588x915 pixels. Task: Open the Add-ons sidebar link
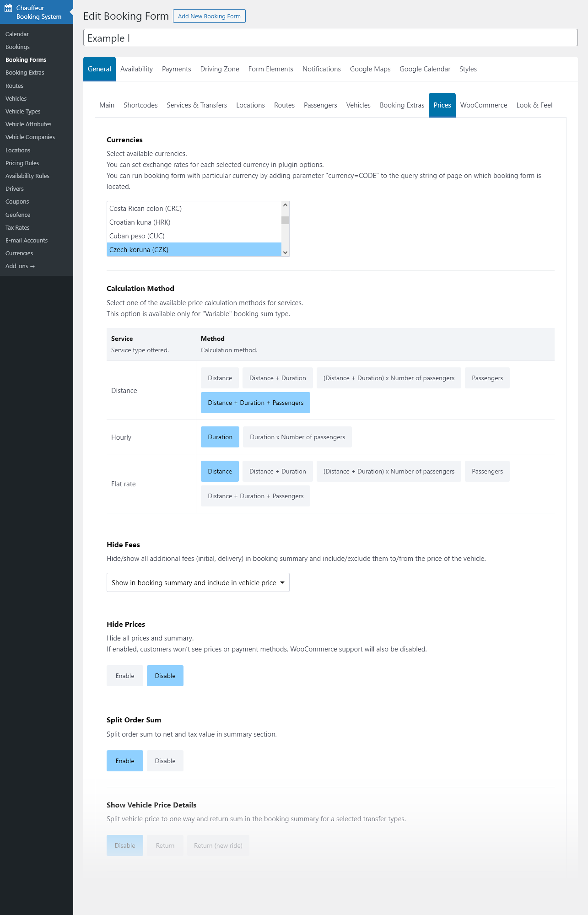click(x=20, y=266)
